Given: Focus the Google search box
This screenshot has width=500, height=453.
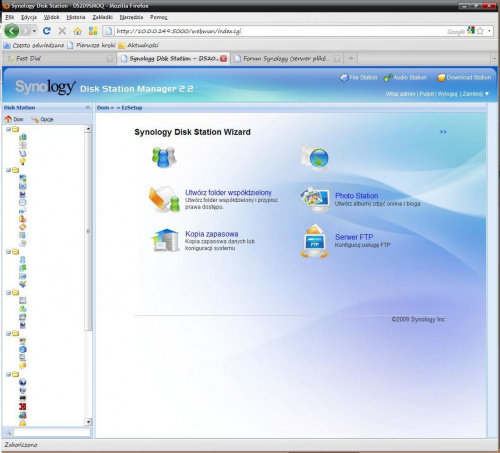Looking at the screenshot, I should pos(456,31).
